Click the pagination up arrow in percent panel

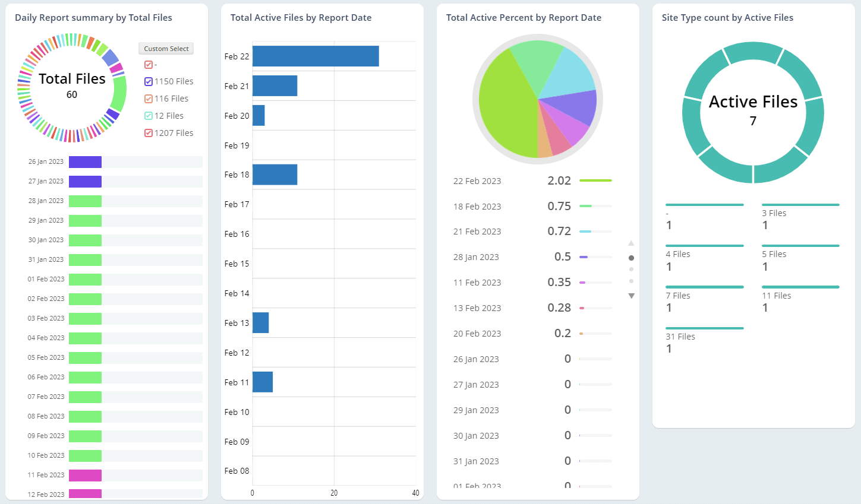coord(632,243)
